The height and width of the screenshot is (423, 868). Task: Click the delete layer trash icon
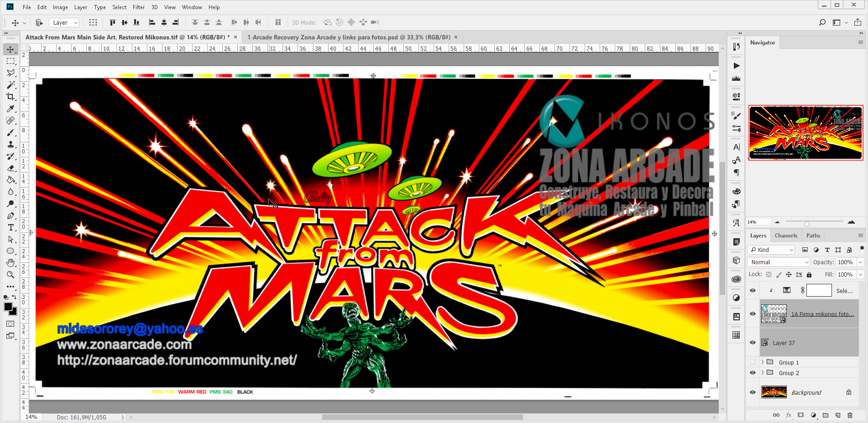click(850, 415)
